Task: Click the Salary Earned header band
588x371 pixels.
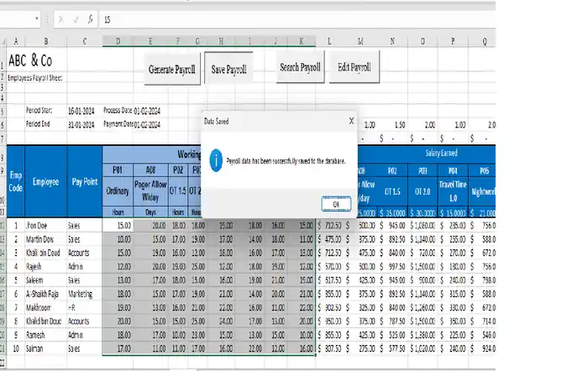Action: pos(441,154)
